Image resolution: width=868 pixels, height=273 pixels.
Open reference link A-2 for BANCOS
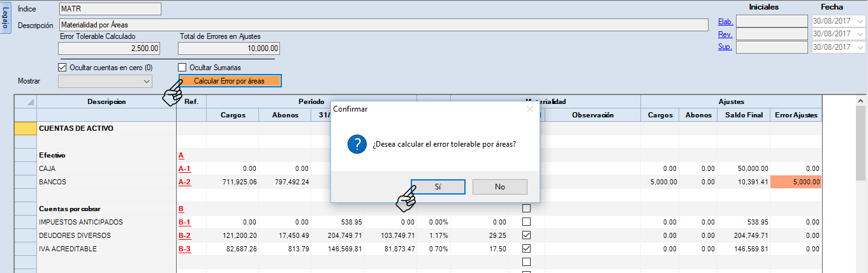coord(184,182)
